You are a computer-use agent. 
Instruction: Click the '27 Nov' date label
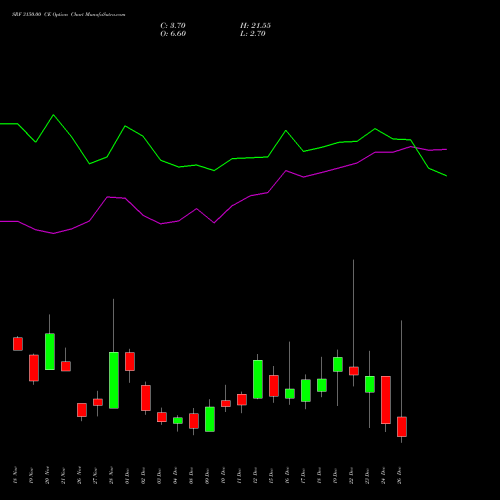coord(95,475)
